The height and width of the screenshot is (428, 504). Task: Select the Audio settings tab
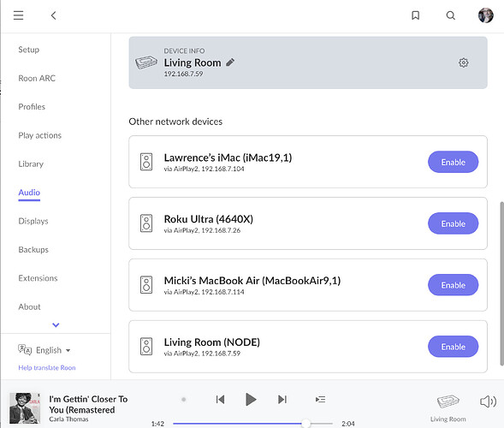(29, 193)
